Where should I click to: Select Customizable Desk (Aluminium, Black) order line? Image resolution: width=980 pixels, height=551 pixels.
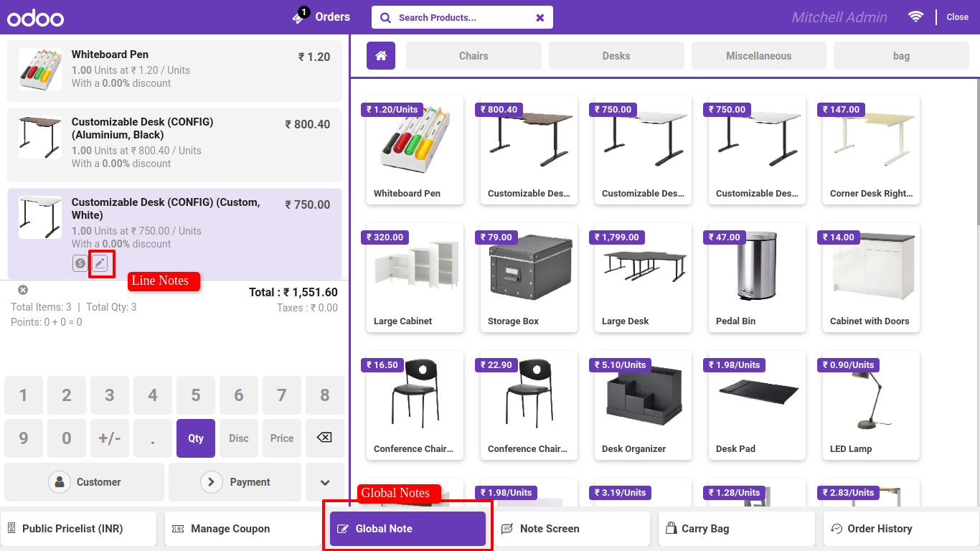[x=174, y=144]
